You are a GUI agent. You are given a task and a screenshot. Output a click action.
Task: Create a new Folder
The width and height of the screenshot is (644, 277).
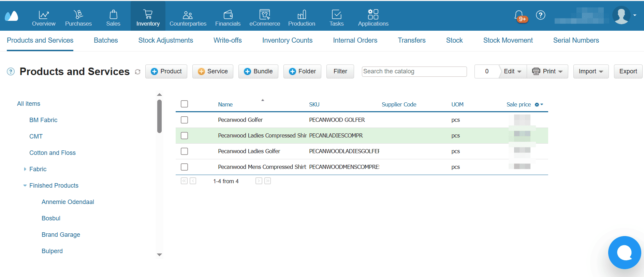(302, 71)
